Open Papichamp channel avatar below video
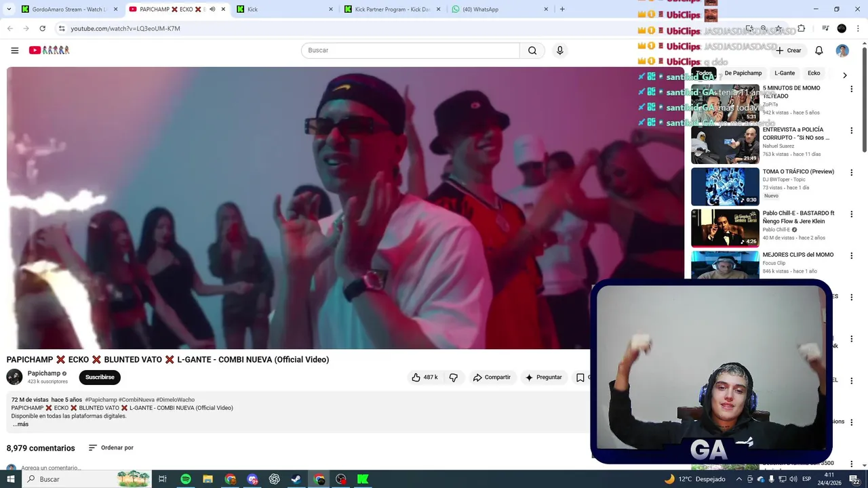868x488 pixels. tap(14, 377)
